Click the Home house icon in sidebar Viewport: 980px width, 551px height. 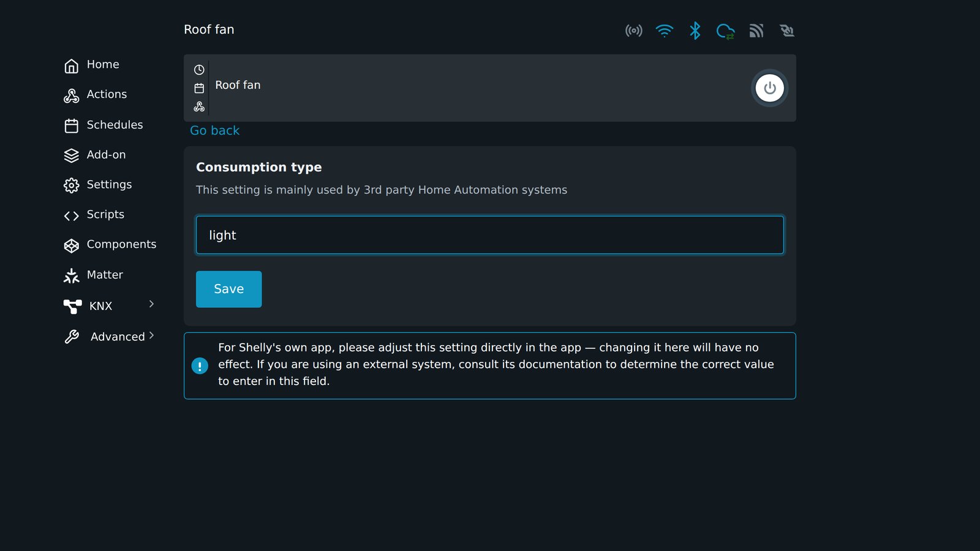(72, 66)
